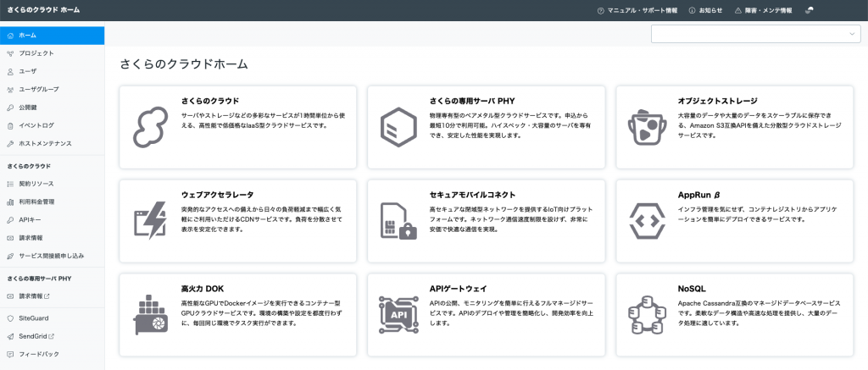Image resolution: width=868 pixels, height=370 pixels.
Task: Open サービス間接続申し込み menu item
Action: [52, 256]
